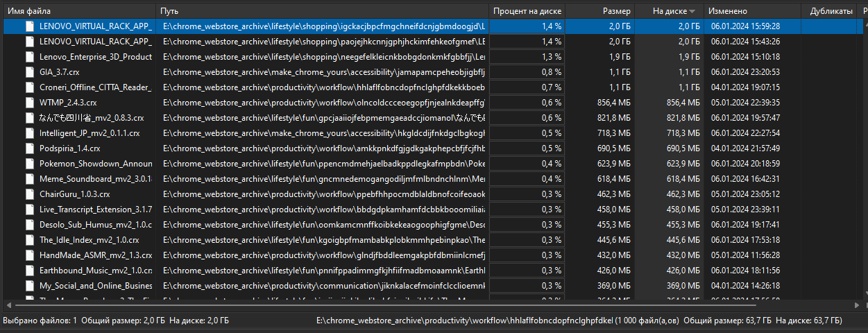
Task: Click file icon beside WTMP_2.4.3.crx
Action: point(29,103)
